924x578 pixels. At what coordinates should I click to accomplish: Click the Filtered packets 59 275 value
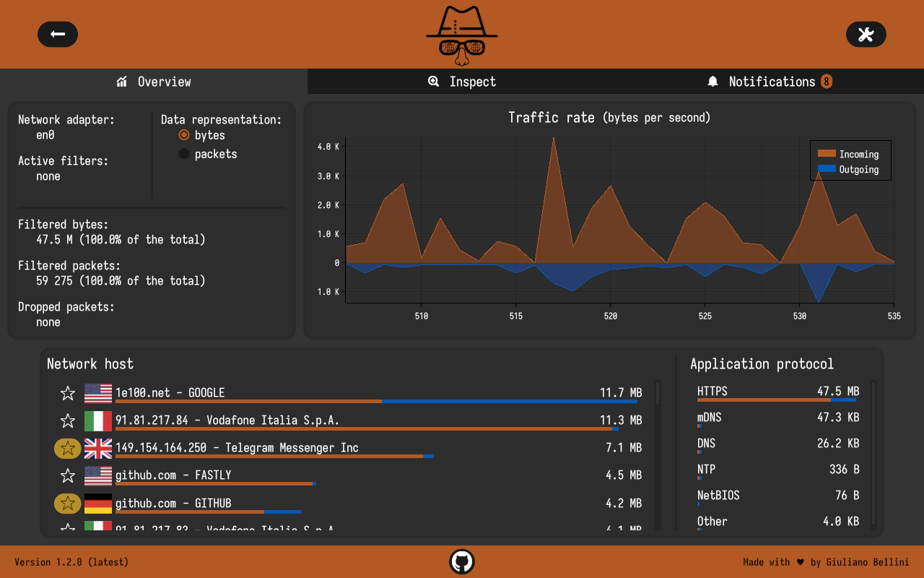click(x=121, y=280)
